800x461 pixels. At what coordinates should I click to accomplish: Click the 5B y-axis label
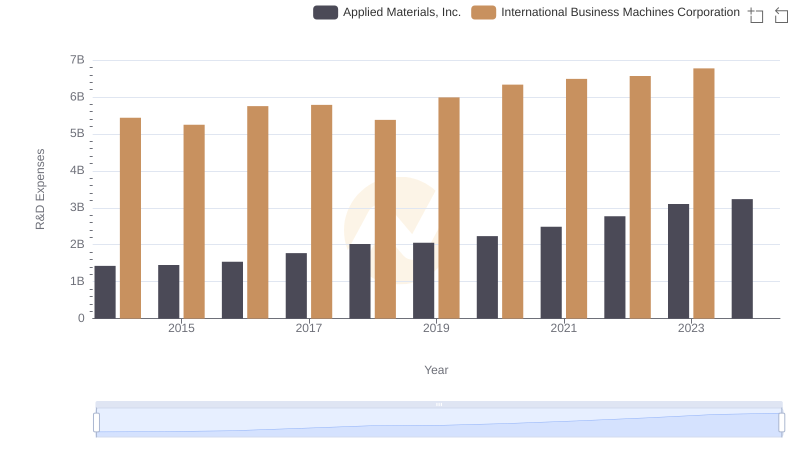pos(77,134)
